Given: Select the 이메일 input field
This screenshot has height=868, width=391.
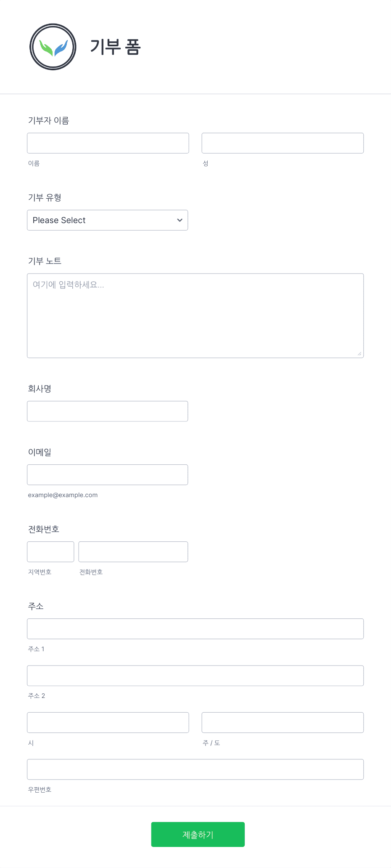Looking at the screenshot, I should point(108,475).
